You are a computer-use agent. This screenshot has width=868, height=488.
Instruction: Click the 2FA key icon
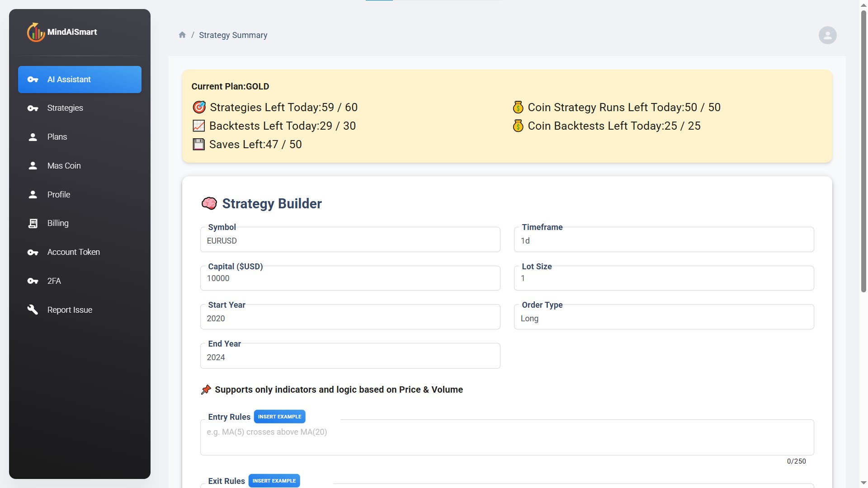click(33, 281)
